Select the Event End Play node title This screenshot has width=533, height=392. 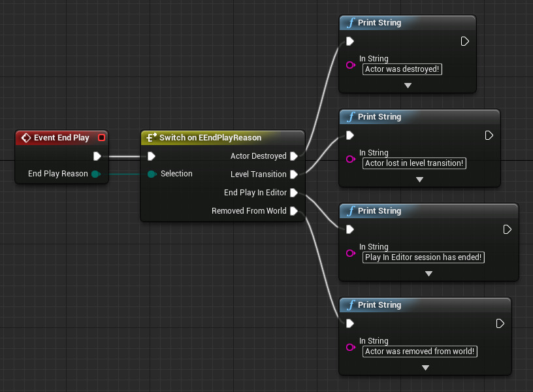click(x=61, y=138)
